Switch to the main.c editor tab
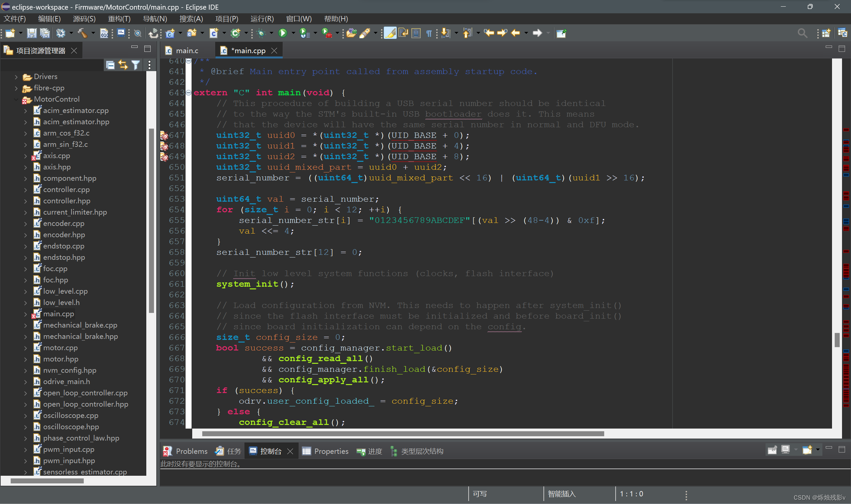Viewport: 851px width, 504px height. [186, 50]
